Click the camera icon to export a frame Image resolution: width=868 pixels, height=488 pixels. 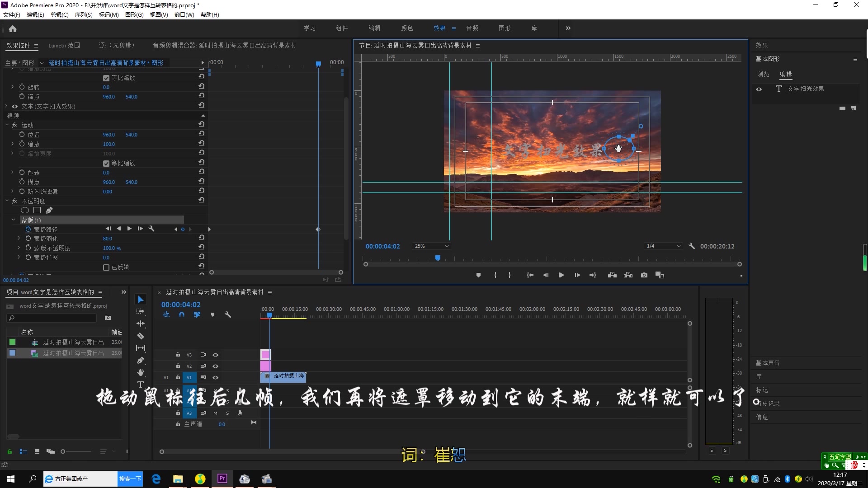pyautogui.click(x=644, y=275)
